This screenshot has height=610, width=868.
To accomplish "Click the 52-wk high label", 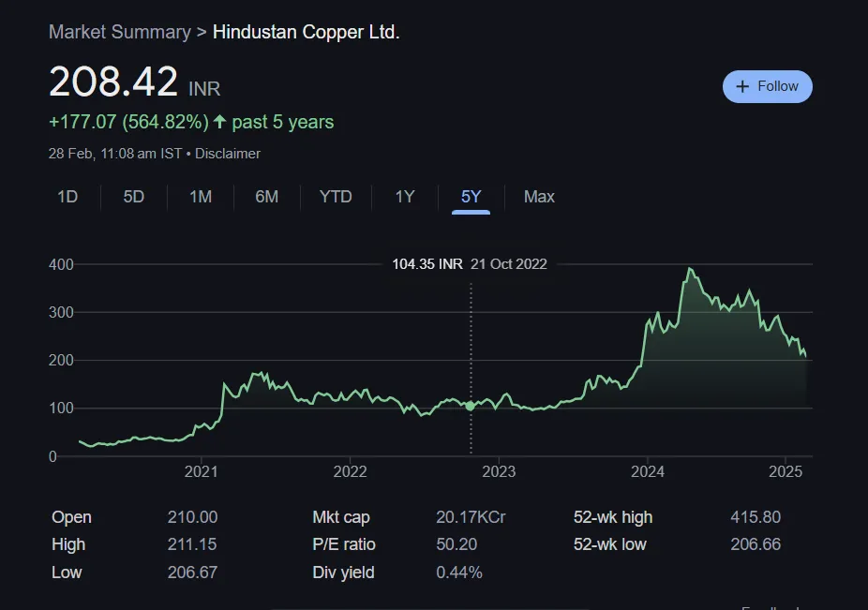I will pos(613,517).
